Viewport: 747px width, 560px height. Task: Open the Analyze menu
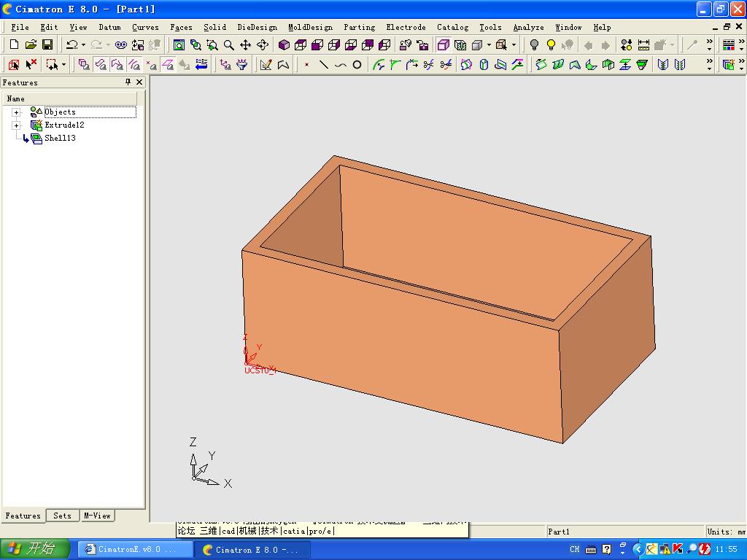pos(528,27)
